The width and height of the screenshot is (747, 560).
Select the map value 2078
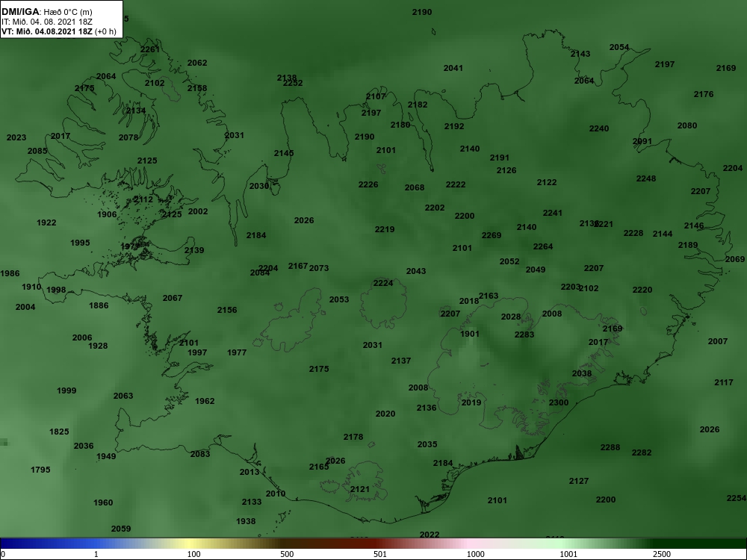pyautogui.click(x=128, y=137)
